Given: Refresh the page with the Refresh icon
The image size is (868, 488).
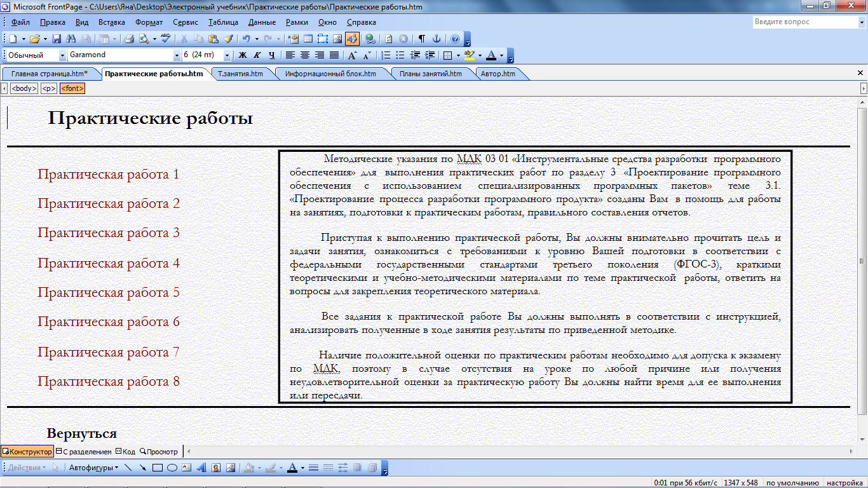Looking at the screenshot, I should pyautogui.click(x=389, y=39).
